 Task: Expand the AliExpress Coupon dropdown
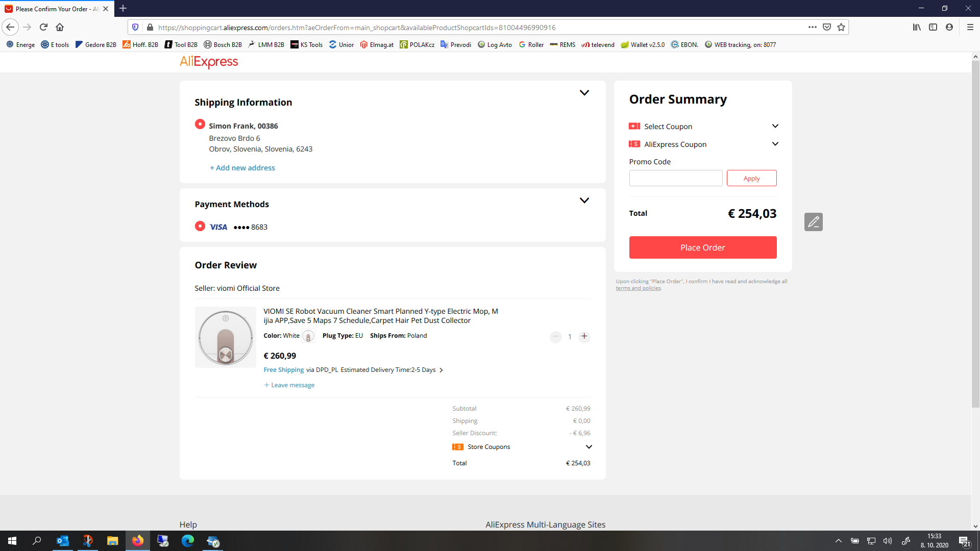click(775, 144)
